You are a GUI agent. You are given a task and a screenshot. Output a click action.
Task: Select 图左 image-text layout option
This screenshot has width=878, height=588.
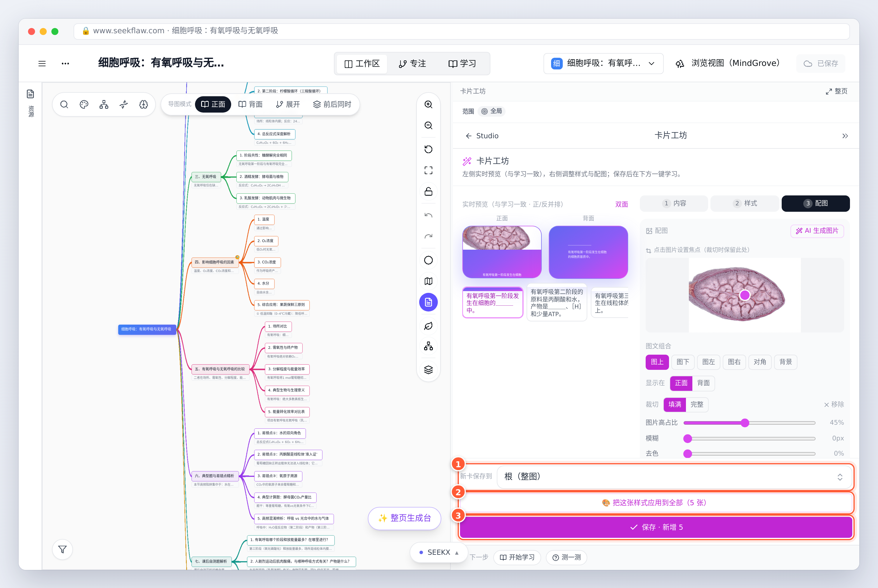708,362
